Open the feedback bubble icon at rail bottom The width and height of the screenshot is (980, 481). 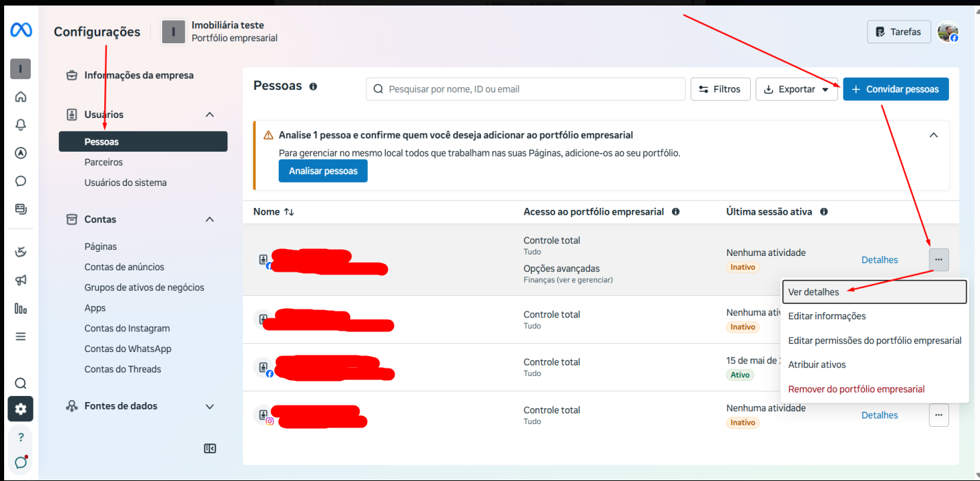[21, 462]
